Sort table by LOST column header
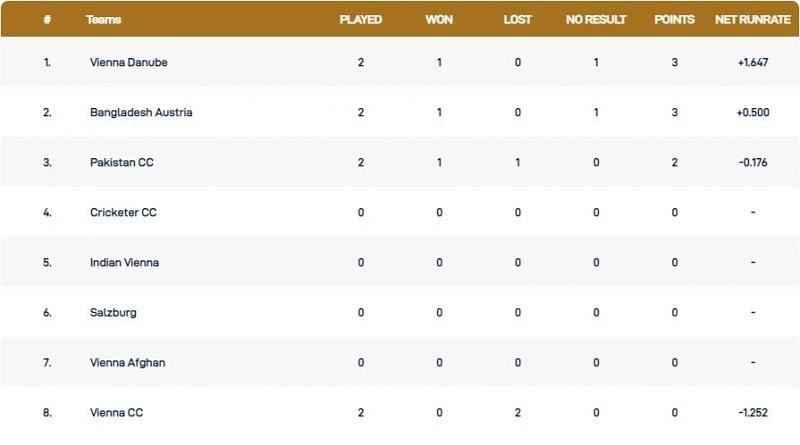 click(x=518, y=19)
